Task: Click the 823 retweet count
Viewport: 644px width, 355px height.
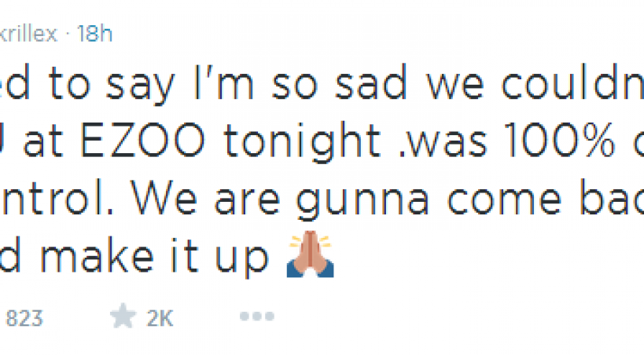Action: [x=24, y=318]
